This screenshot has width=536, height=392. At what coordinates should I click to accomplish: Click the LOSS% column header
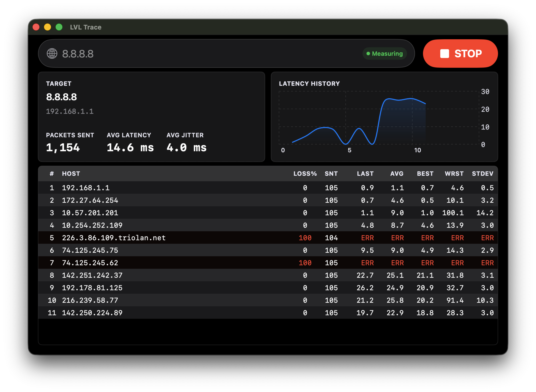click(x=305, y=173)
